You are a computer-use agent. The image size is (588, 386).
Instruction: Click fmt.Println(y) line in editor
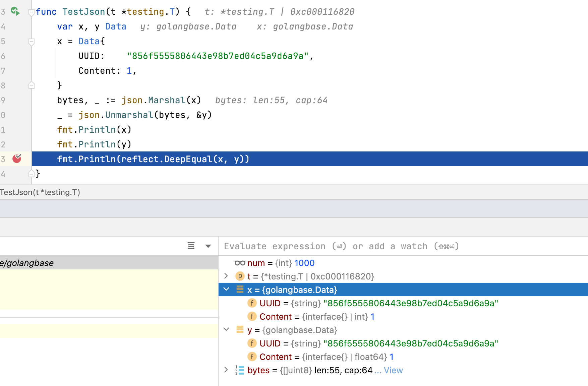coord(94,144)
